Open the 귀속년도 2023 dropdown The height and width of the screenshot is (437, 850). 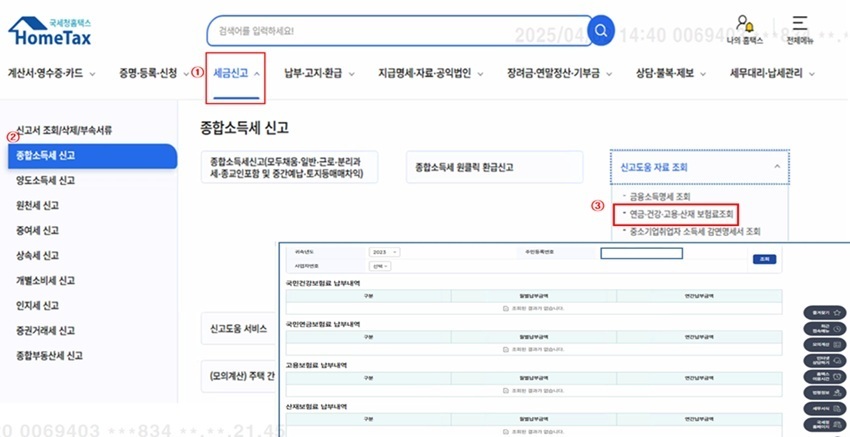[384, 252]
